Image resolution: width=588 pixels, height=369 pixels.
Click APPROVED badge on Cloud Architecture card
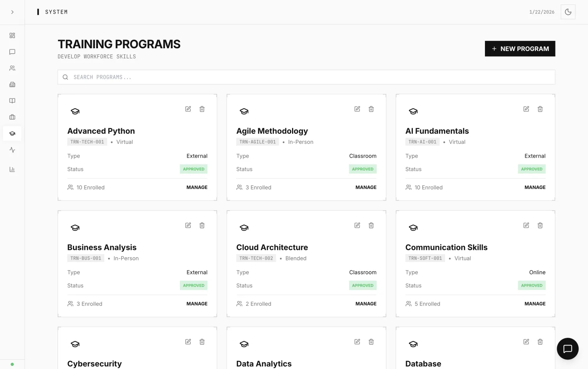pos(363,285)
